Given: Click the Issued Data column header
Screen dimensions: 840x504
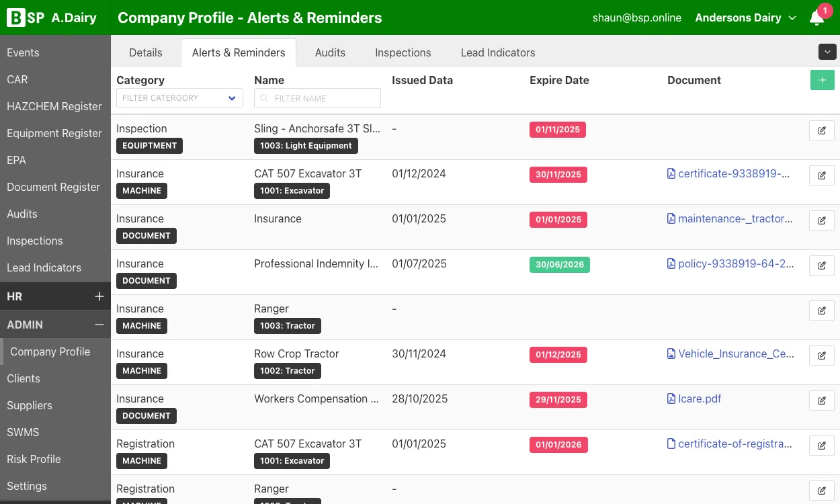Looking at the screenshot, I should click(x=422, y=80).
